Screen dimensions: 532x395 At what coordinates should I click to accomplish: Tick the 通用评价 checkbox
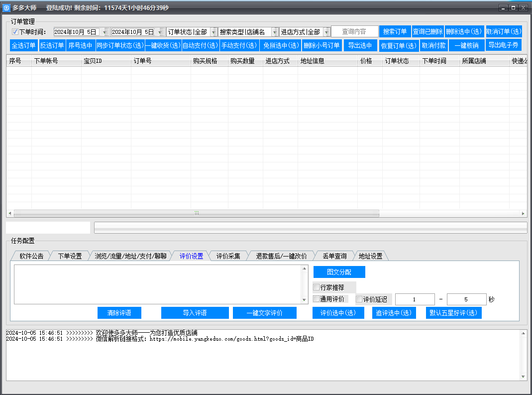pos(317,299)
